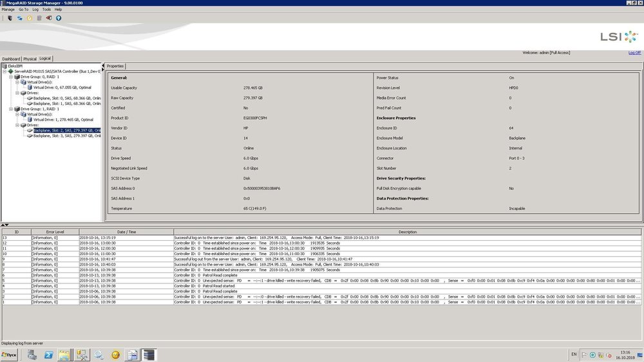Image resolution: width=644 pixels, height=362 pixels.
Task: Click the blue refresh arrows toolbar icon
Action: click(x=19, y=18)
